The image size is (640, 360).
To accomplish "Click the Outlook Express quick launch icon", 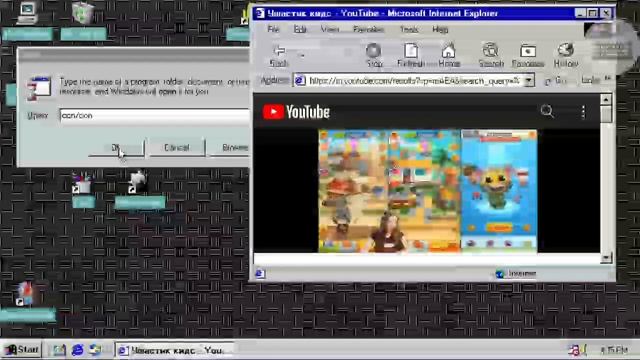I will point(96,350).
